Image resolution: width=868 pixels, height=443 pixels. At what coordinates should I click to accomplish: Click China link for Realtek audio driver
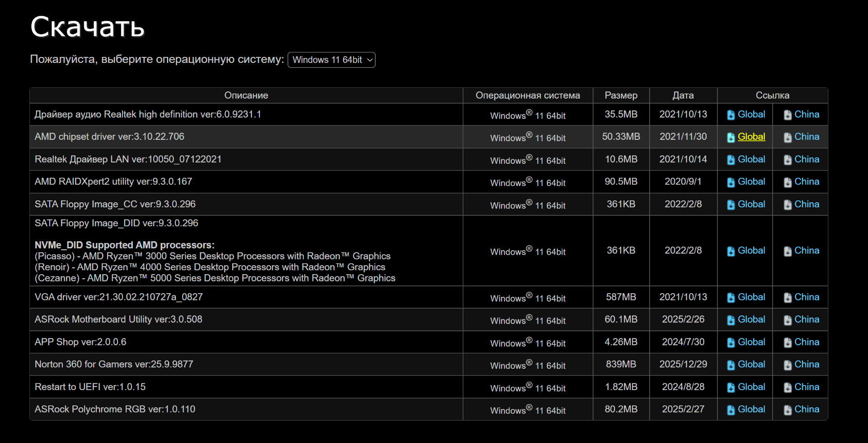tap(807, 114)
